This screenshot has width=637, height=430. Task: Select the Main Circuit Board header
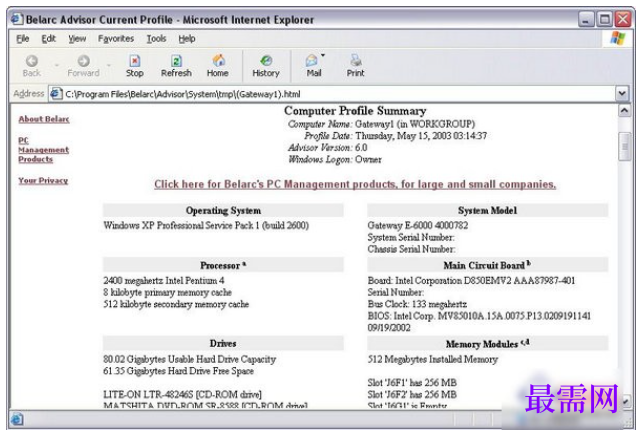(x=488, y=265)
